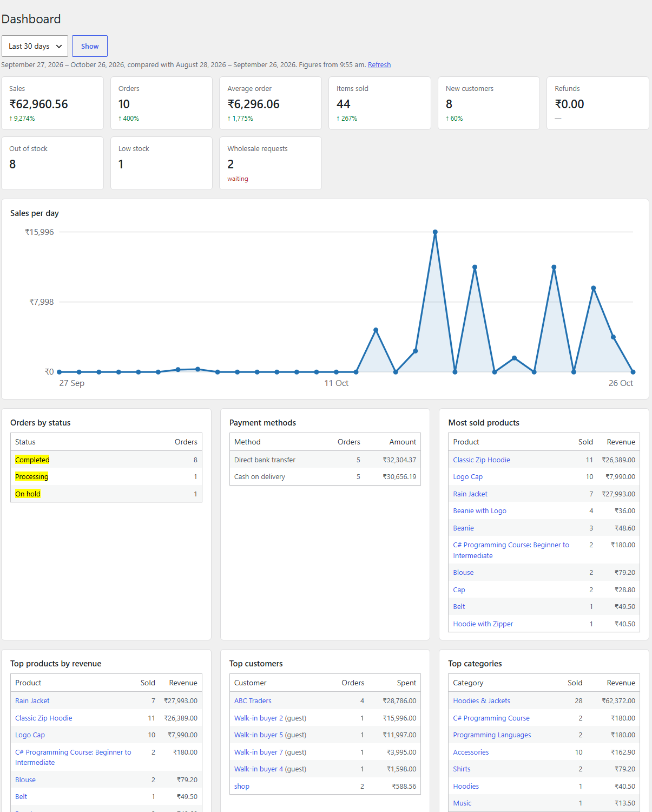Open Classic Zip Hoodie in Most sold

[482, 460]
